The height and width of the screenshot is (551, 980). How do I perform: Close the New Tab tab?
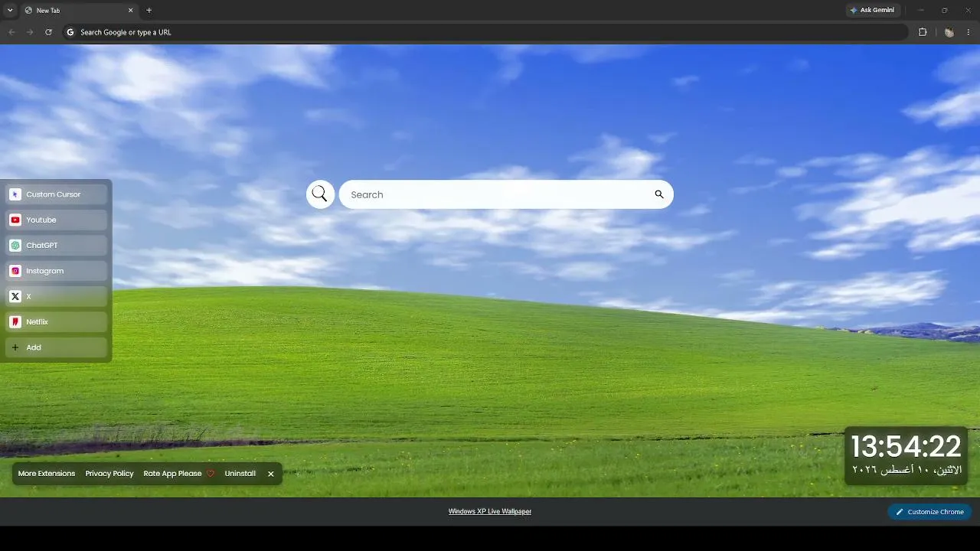click(x=131, y=11)
